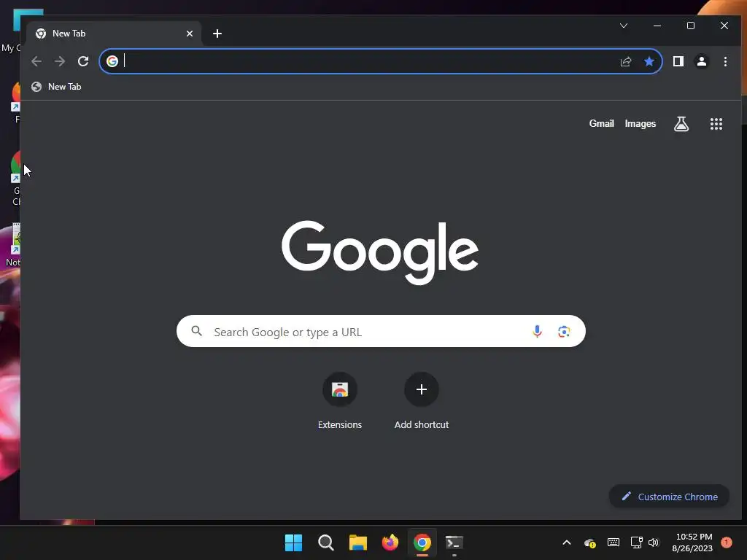Click the Google icon in address bar

click(112, 61)
